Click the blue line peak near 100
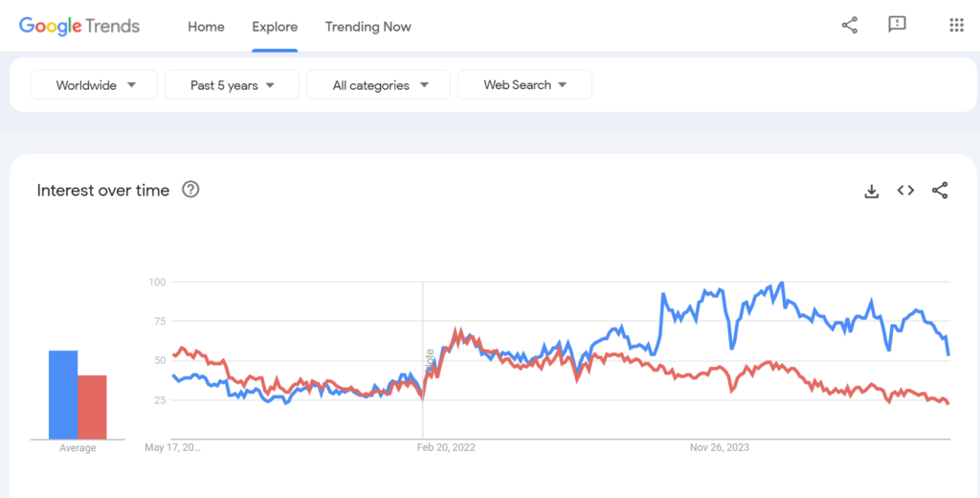 (782, 283)
